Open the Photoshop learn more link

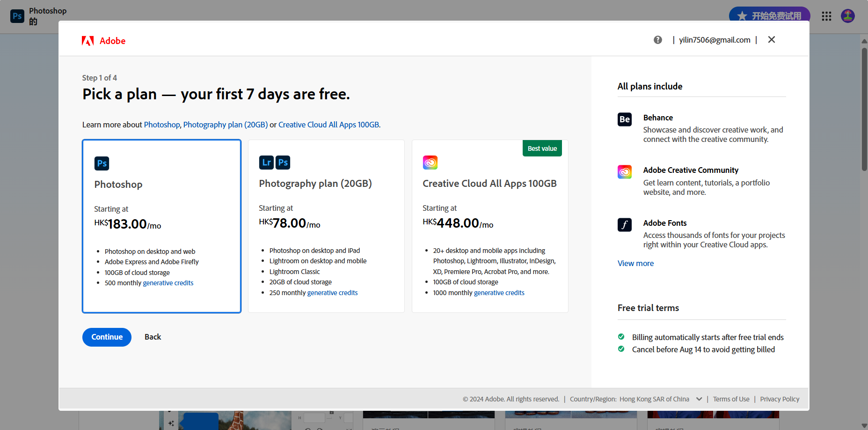(x=162, y=125)
